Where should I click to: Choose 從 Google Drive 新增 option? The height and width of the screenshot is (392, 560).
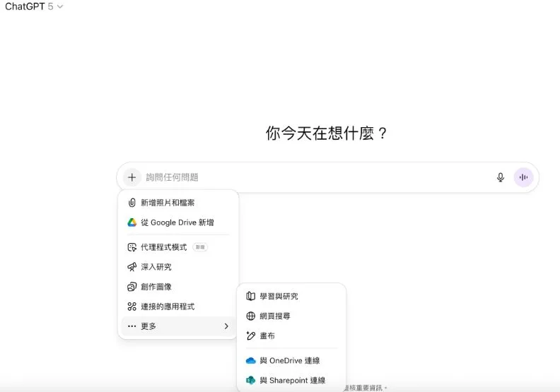pyautogui.click(x=178, y=222)
